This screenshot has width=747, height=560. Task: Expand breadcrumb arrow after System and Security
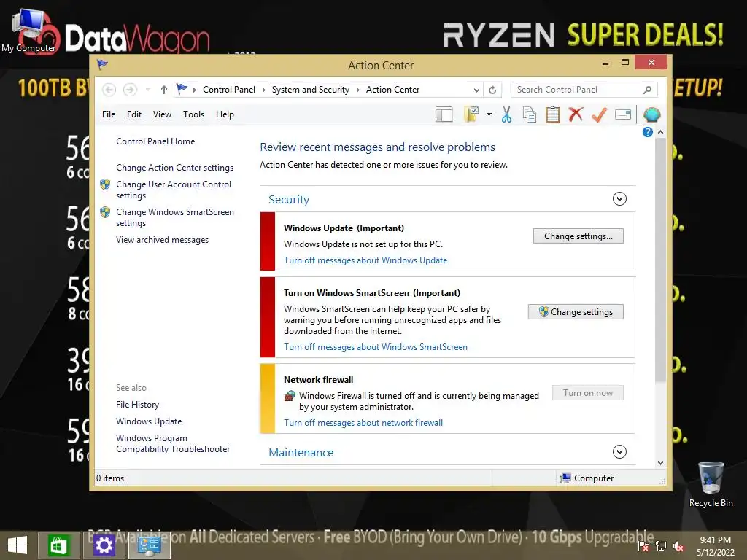(x=357, y=90)
